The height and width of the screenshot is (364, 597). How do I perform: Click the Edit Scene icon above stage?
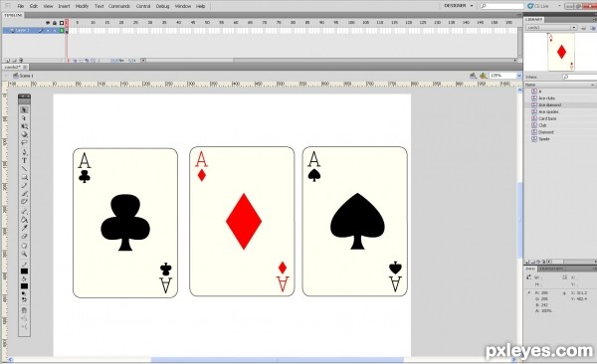[473, 76]
